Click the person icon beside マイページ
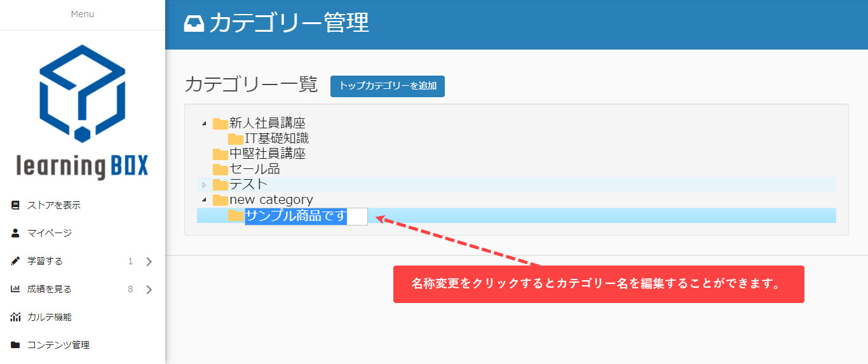Image resolution: width=868 pixels, height=364 pixels. (x=15, y=233)
